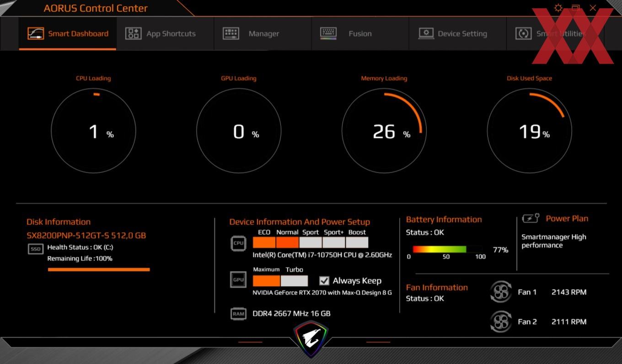Click the Memory Loading 26% gauge
The width and height of the screenshot is (622, 364).
coord(384,131)
